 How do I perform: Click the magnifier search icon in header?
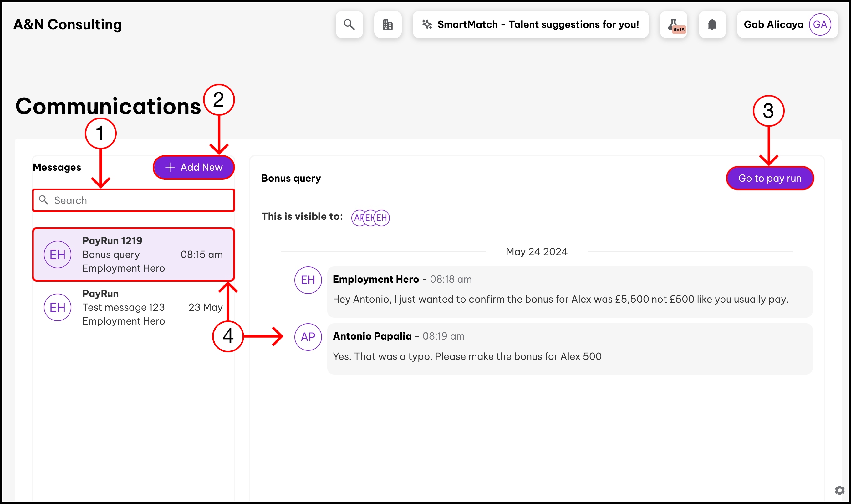[x=349, y=24]
